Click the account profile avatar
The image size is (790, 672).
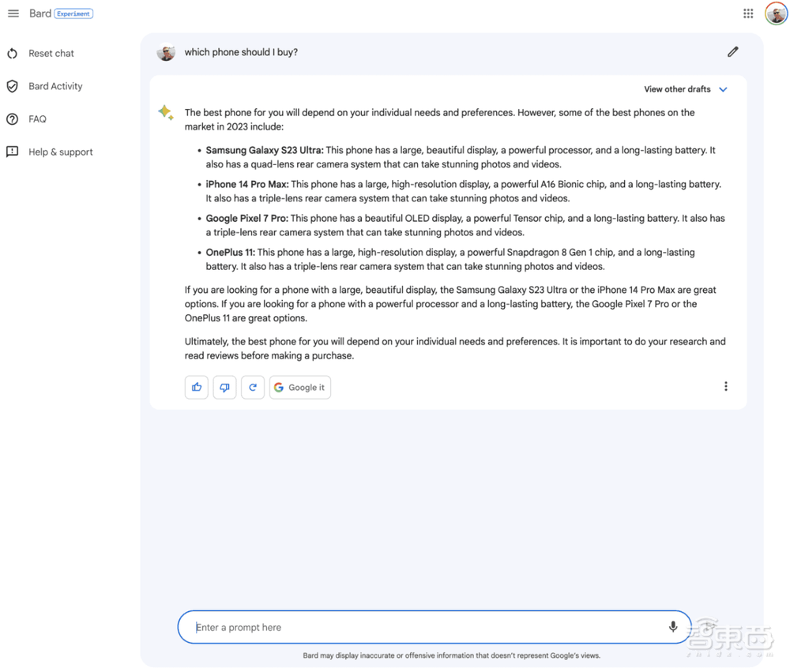tap(776, 13)
